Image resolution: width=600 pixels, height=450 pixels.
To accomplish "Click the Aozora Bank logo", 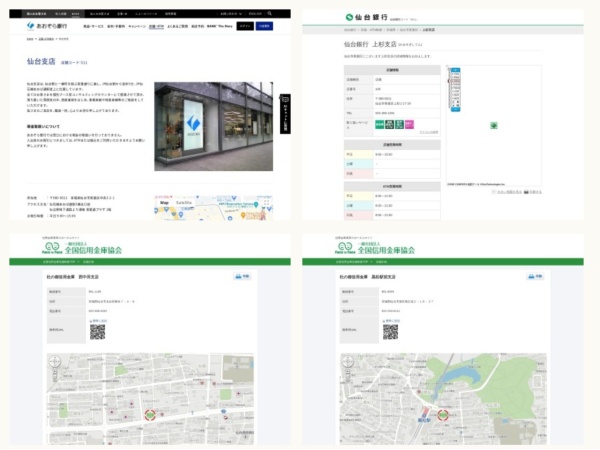I will point(46,26).
